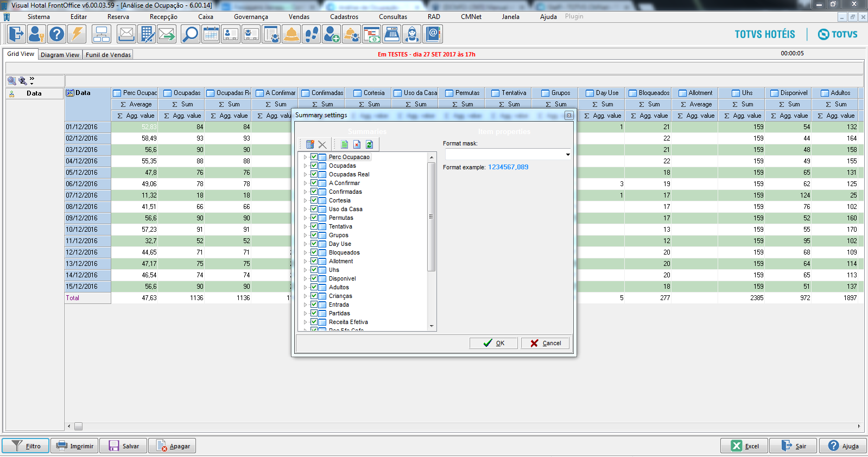Open the building with pencil icon
868x457 pixels.
click(147, 34)
